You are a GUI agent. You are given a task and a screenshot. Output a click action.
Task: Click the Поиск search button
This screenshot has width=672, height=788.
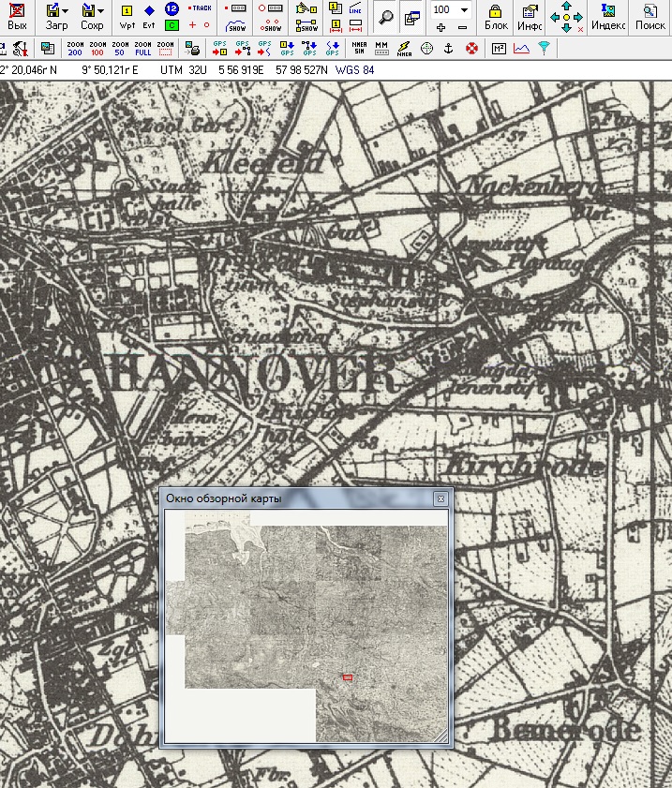(650, 16)
